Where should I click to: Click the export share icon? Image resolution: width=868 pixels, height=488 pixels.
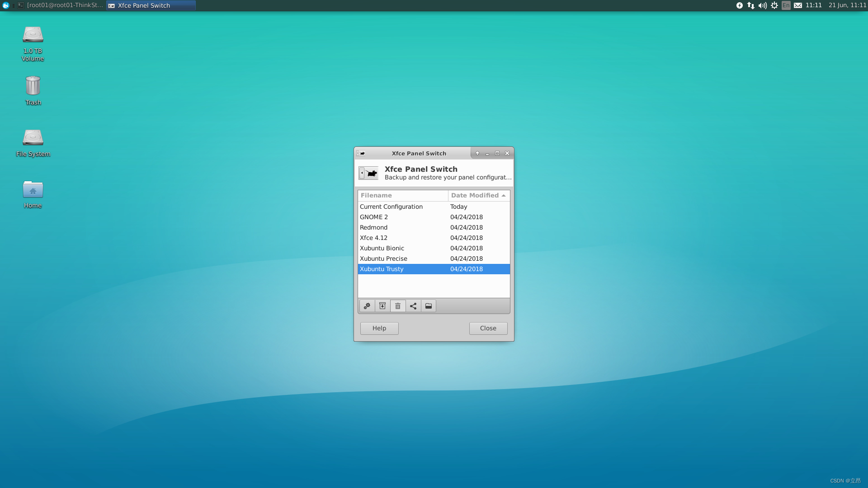pos(413,306)
